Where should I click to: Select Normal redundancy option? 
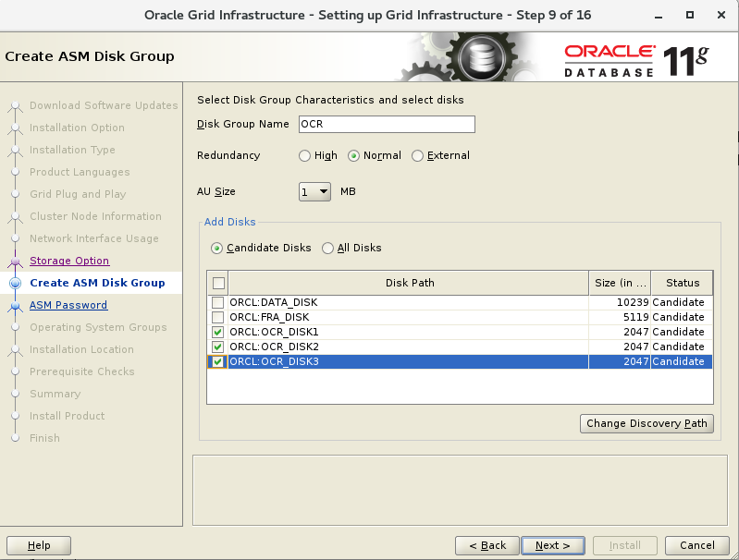tap(353, 155)
